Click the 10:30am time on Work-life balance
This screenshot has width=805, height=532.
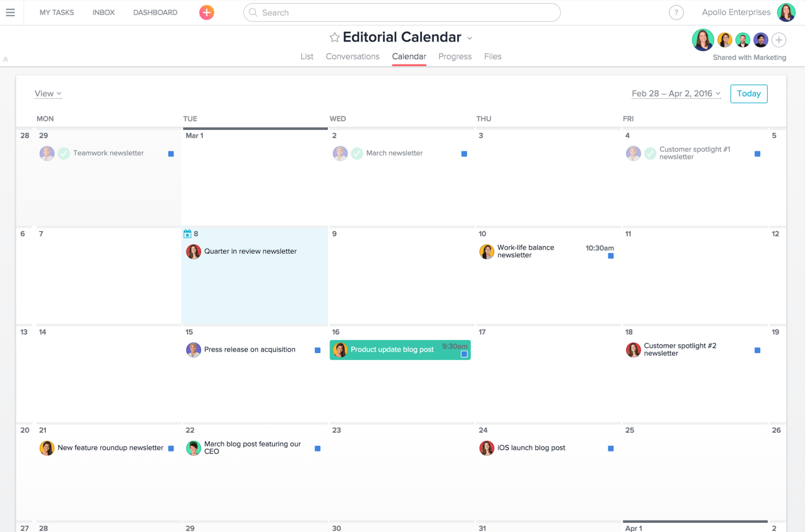pos(600,248)
